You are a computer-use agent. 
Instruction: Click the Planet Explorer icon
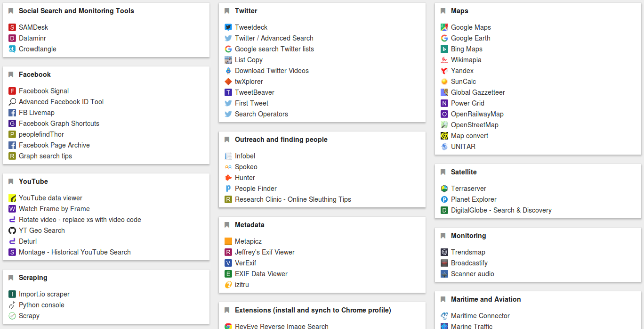click(444, 199)
